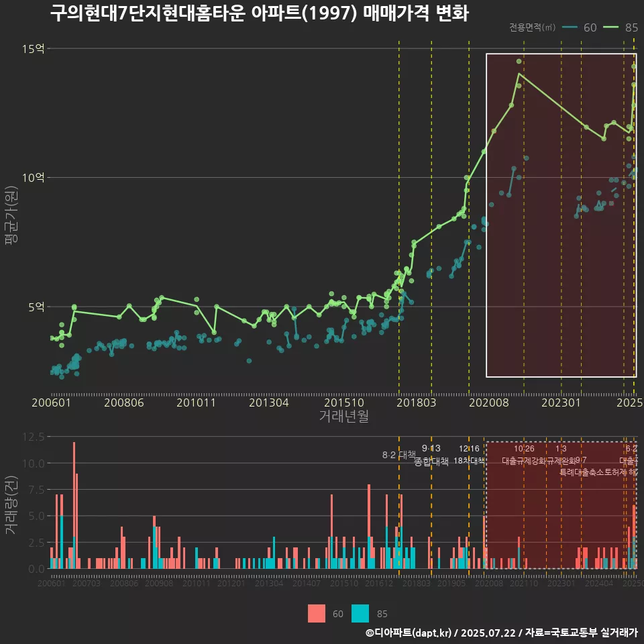Click the 9·13 policy date annotation

click(x=431, y=449)
